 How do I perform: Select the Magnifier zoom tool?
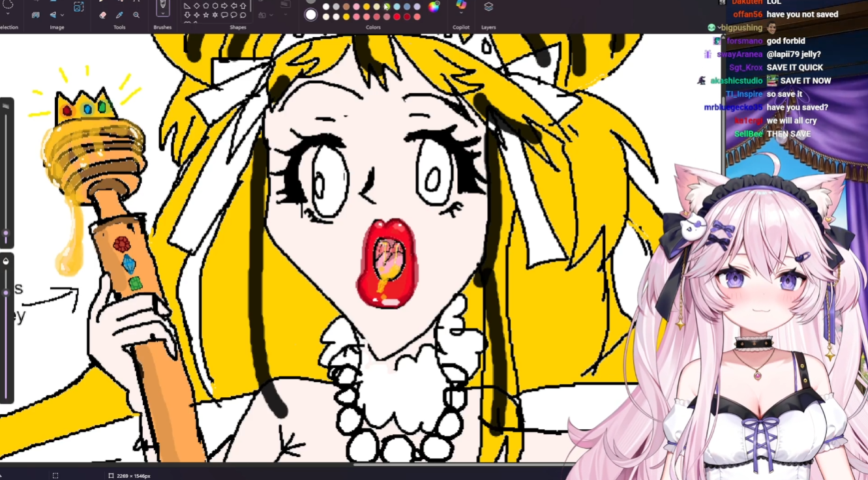[x=136, y=14]
